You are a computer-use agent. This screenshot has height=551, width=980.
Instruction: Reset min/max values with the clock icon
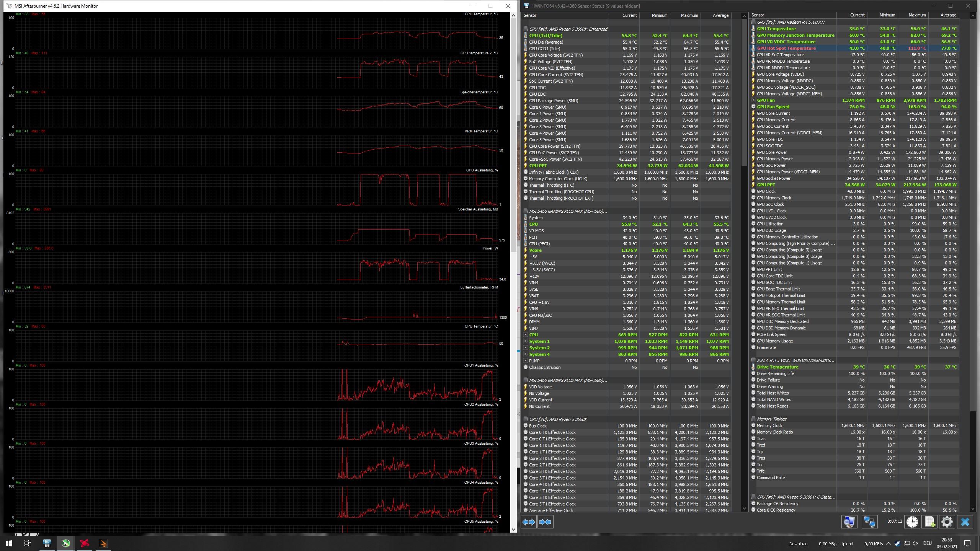912,522
